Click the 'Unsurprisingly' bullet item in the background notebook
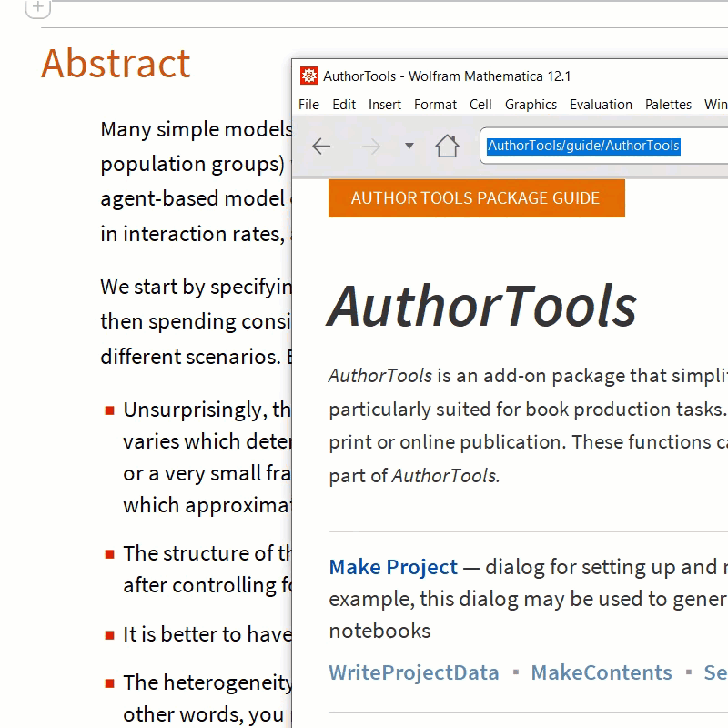Image resolution: width=728 pixels, height=728 pixels. tap(207, 458)
